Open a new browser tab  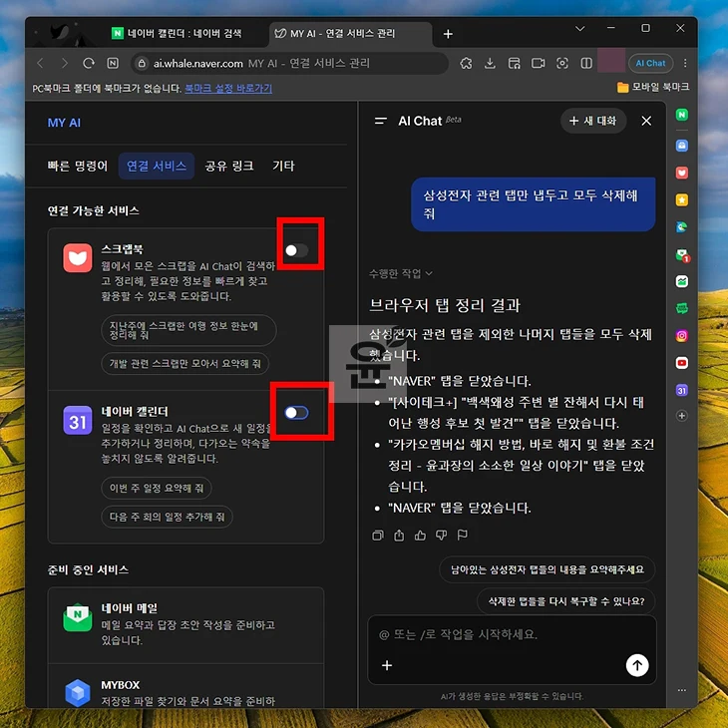coord(448,34)
